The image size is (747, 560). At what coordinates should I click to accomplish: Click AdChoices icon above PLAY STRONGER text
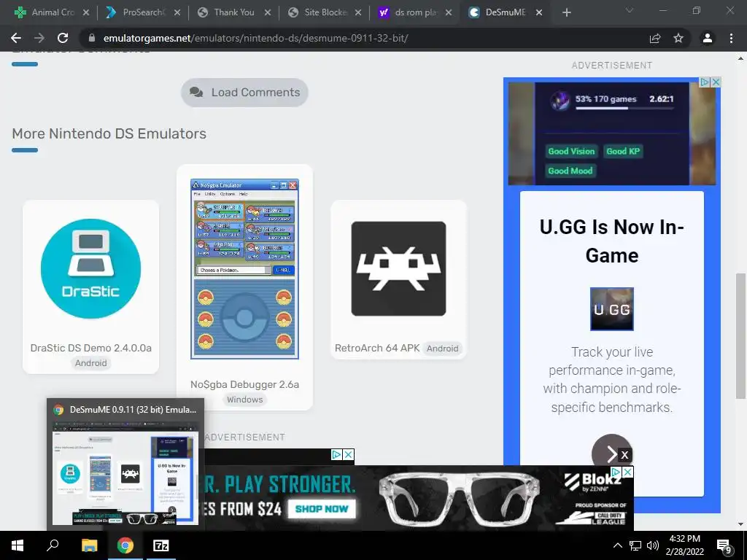[336, 454]
